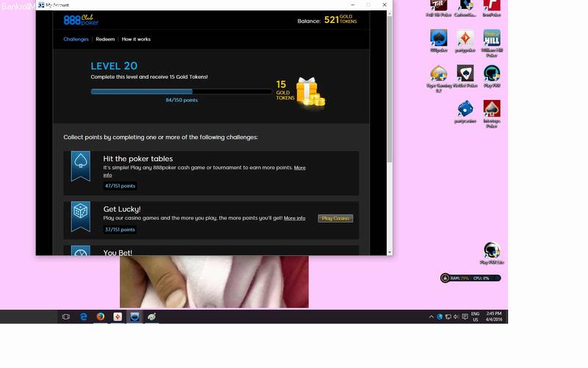Open the red F logo desktop shortcut

[x=492, y=8]
